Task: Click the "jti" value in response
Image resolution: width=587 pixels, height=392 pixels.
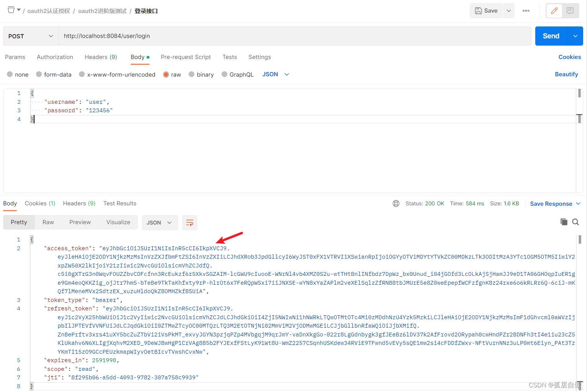Action: (x=133, y=377)
